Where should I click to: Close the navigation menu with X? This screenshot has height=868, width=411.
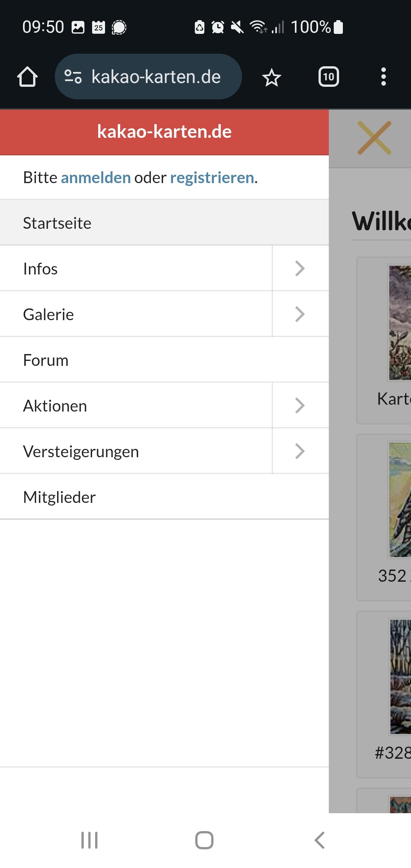tap(374, 138)
